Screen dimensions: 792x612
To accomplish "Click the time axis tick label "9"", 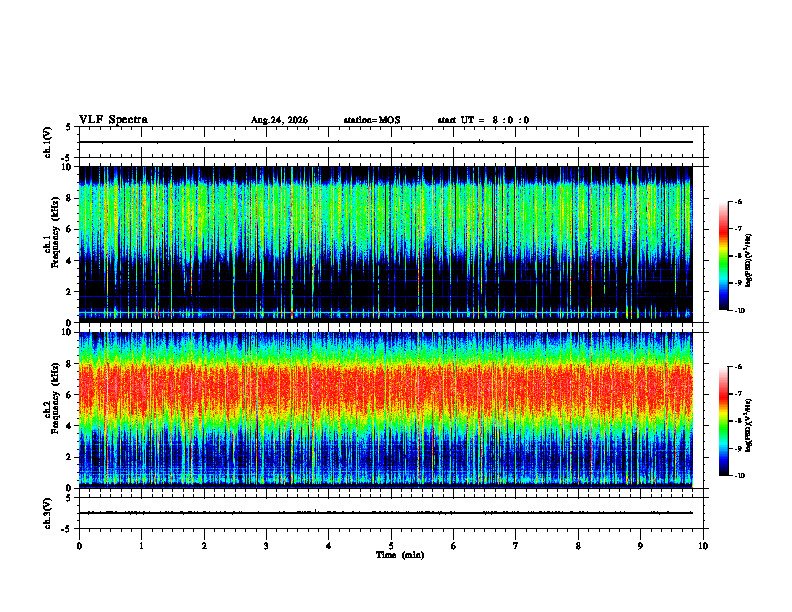I will [x=640, y=546].
